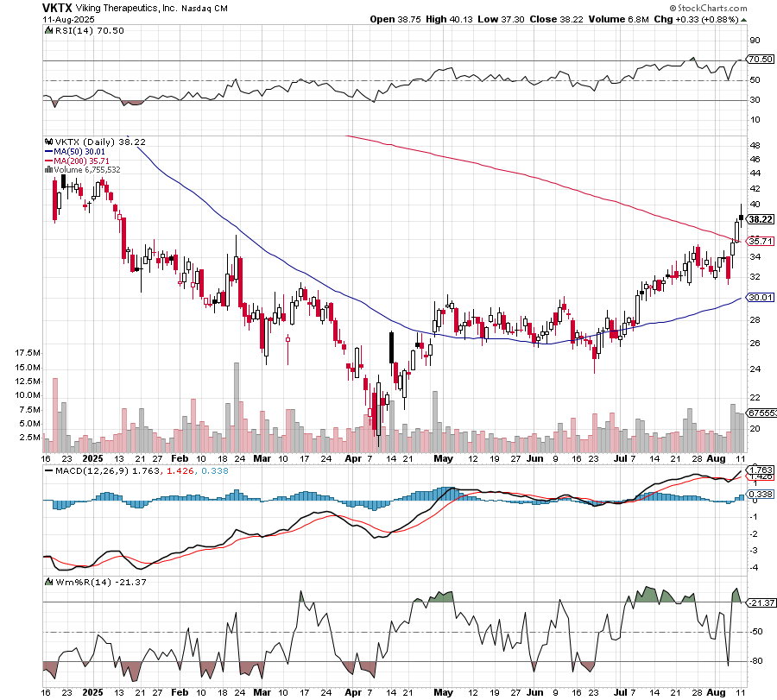Click the -4 level on the MACD axis

point(753,567)
